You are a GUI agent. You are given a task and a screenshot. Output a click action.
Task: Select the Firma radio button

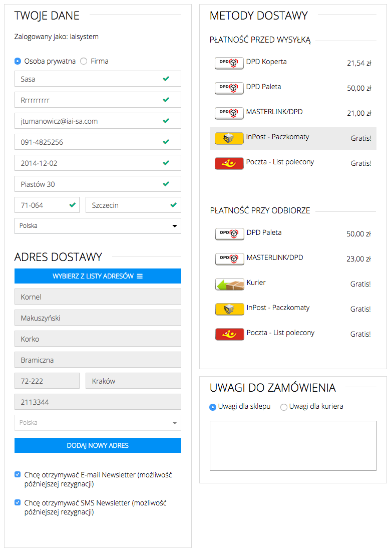pos(84,61)
